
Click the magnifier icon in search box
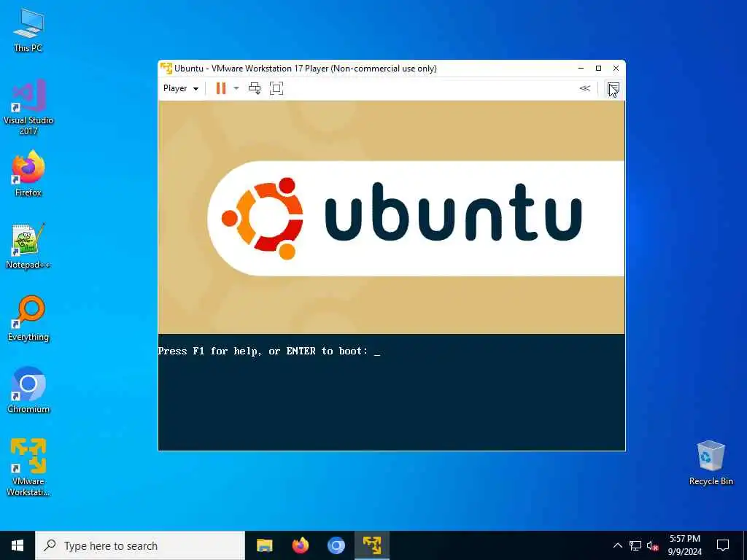click(x=50, y=545)
